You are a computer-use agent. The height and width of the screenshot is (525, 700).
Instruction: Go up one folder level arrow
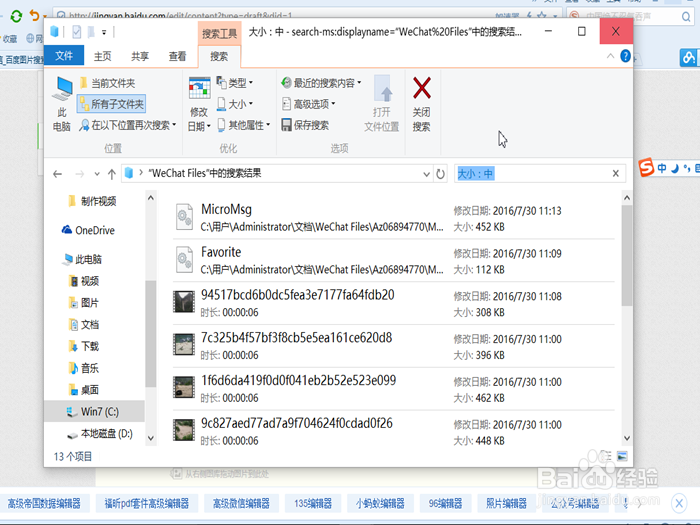pyautogui.click(x=112, y=174)
